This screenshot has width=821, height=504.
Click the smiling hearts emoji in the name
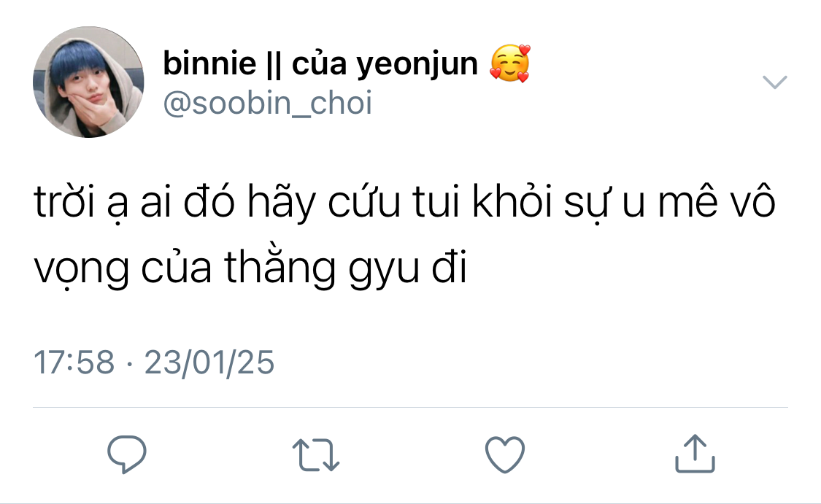510,63
